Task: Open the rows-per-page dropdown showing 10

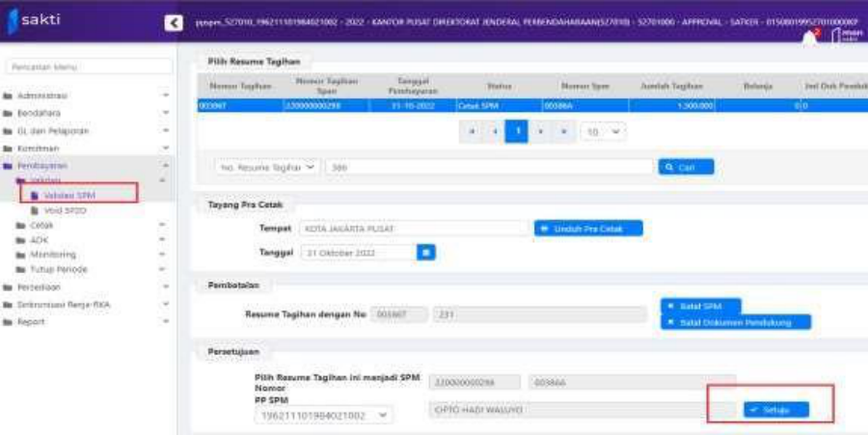Action: point(603,130)
